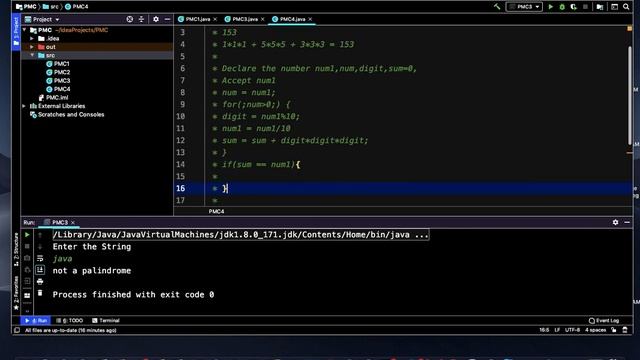Image resolution: width=640 pixels, height=360 pixels.
Task: Open the PMC3 run configuration dropdown
Action: (x=524, y=7)
